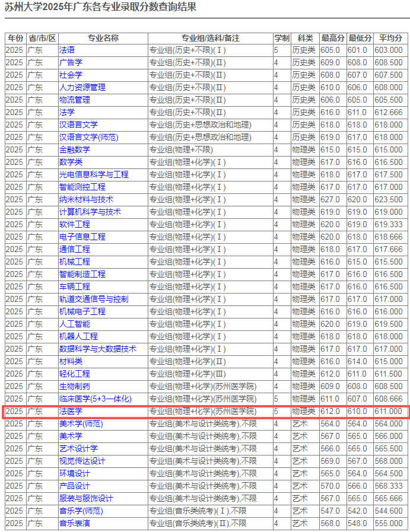Select the 物流管理 link
Screen dimensions: 410x532
tap(74, 100)
